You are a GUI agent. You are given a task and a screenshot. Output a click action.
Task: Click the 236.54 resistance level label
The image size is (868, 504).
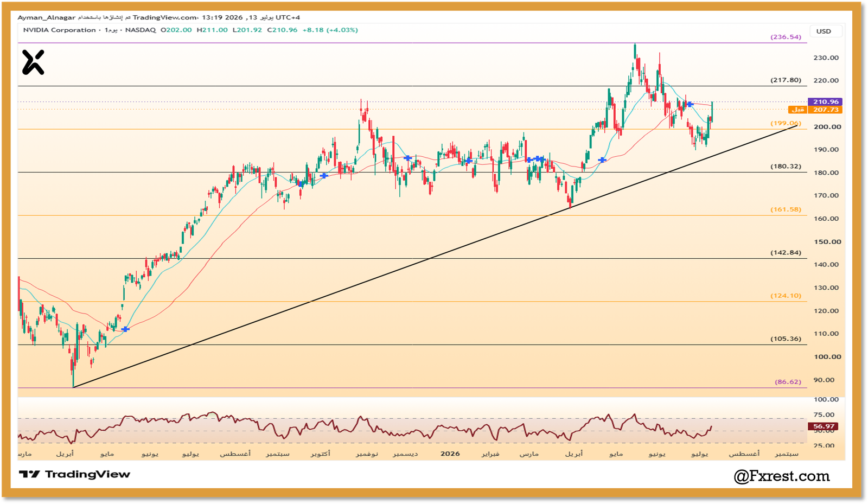[x=786, y=37]
